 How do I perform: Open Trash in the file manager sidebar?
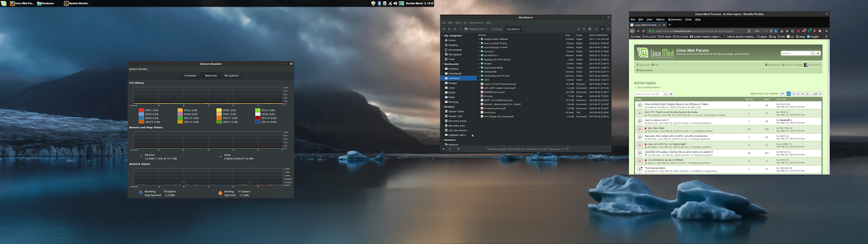tap(451, 59)
